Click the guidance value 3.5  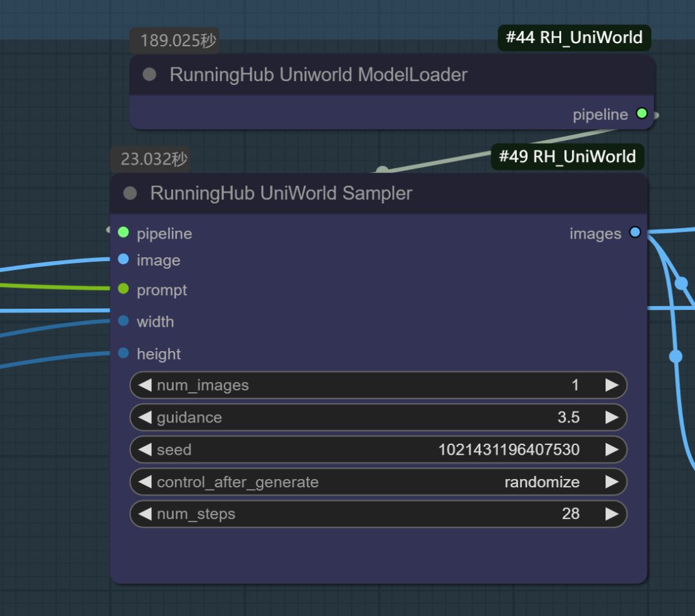coord(569,417)
